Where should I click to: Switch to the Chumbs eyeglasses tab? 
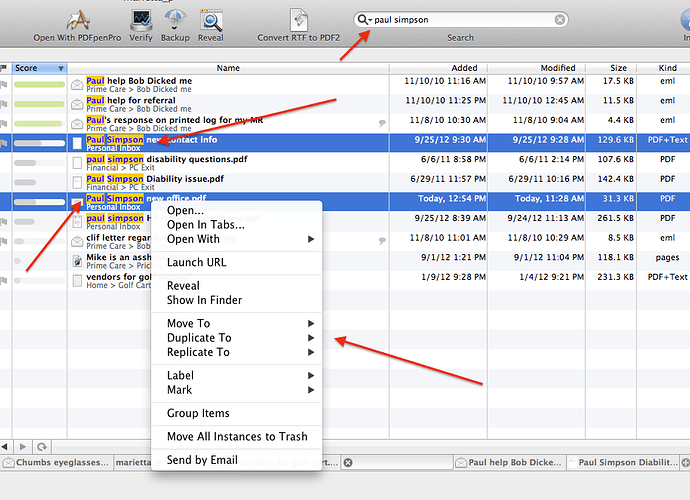click(56, 463)
